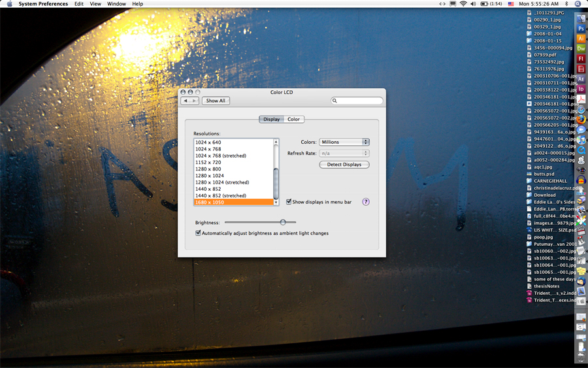Click the System Preferences search field
The image size is (588, 368).
coord(359,101)
